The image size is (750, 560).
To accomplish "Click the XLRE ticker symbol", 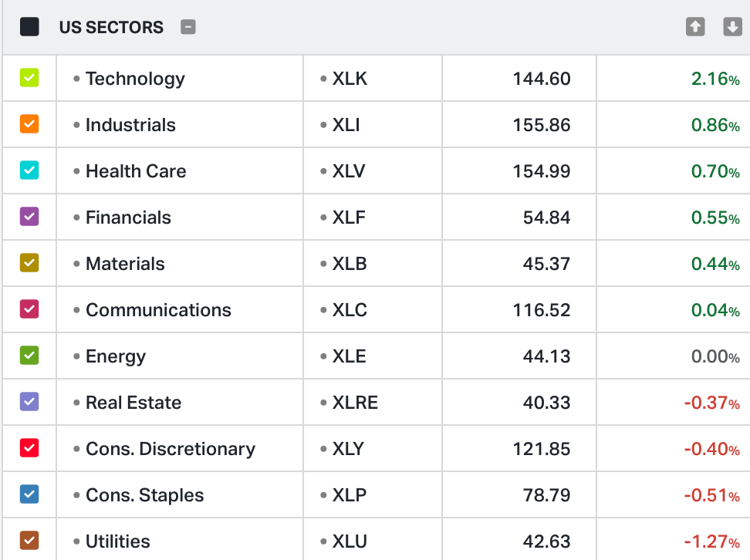I will (x=355, y=403).
